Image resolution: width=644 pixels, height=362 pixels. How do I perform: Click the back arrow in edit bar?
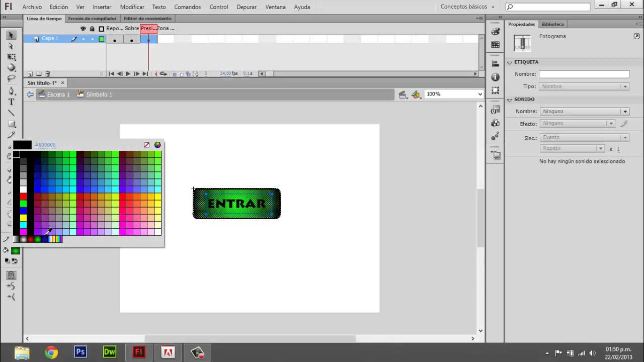[30, 95]
